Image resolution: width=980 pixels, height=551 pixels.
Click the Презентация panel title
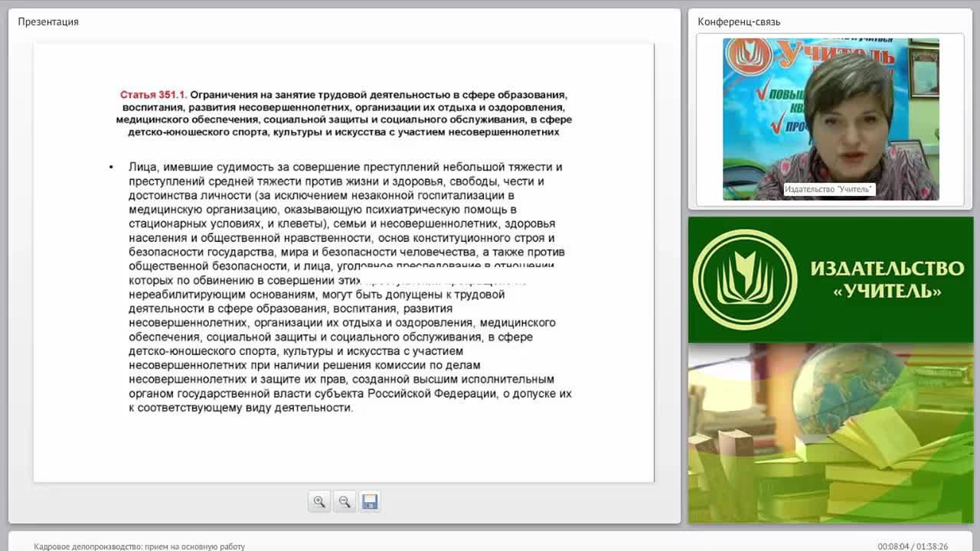coord(48,21)
